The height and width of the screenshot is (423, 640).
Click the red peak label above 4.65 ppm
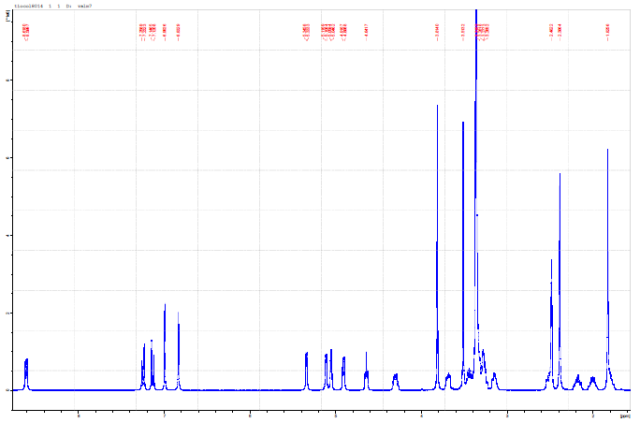366,30
